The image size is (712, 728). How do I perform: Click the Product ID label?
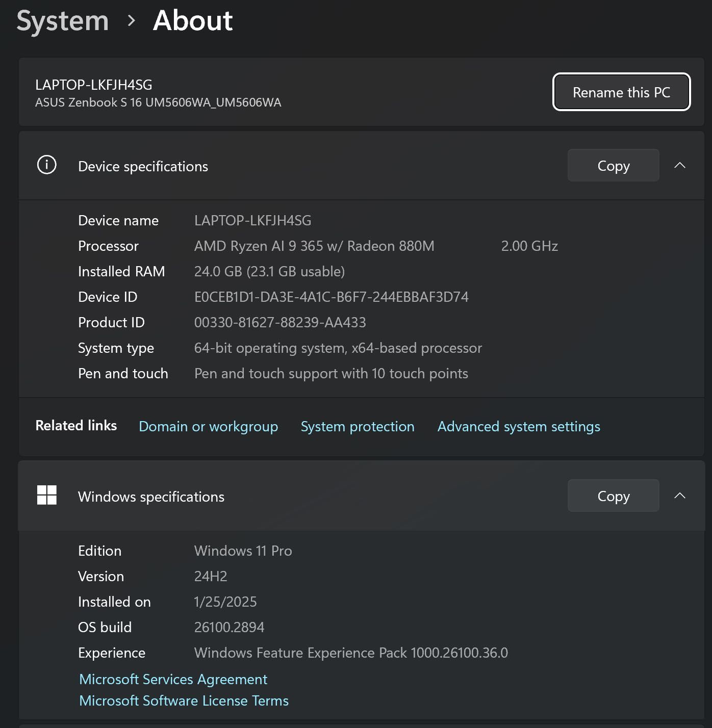(x=111, y=322)
